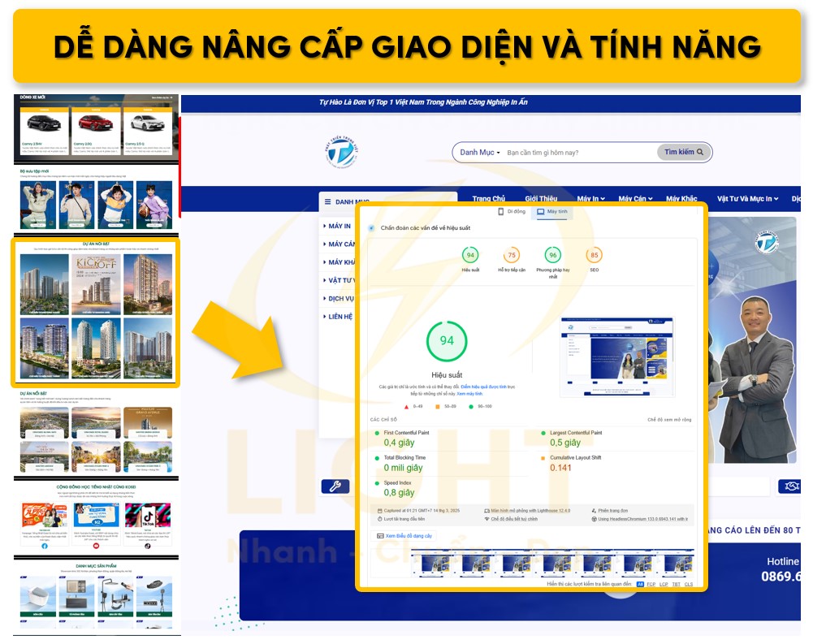Click the orange square beside Cumulative Layout Shift
This screenshot has width=813, height=644.
click(543, 458)
